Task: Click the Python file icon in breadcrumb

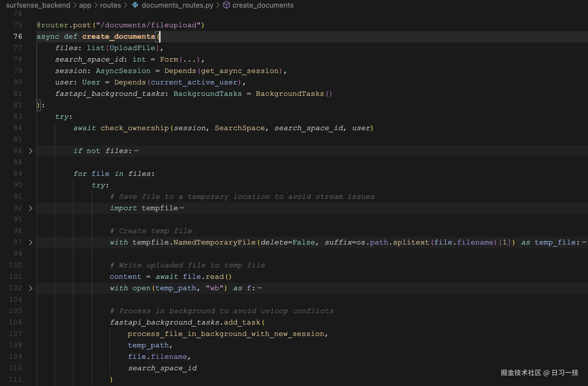Action: 135,5
